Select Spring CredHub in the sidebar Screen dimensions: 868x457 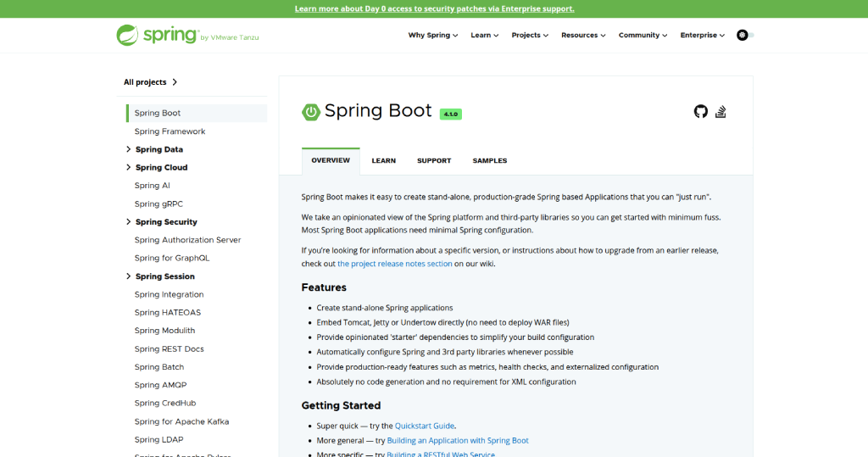click(165, 404)
